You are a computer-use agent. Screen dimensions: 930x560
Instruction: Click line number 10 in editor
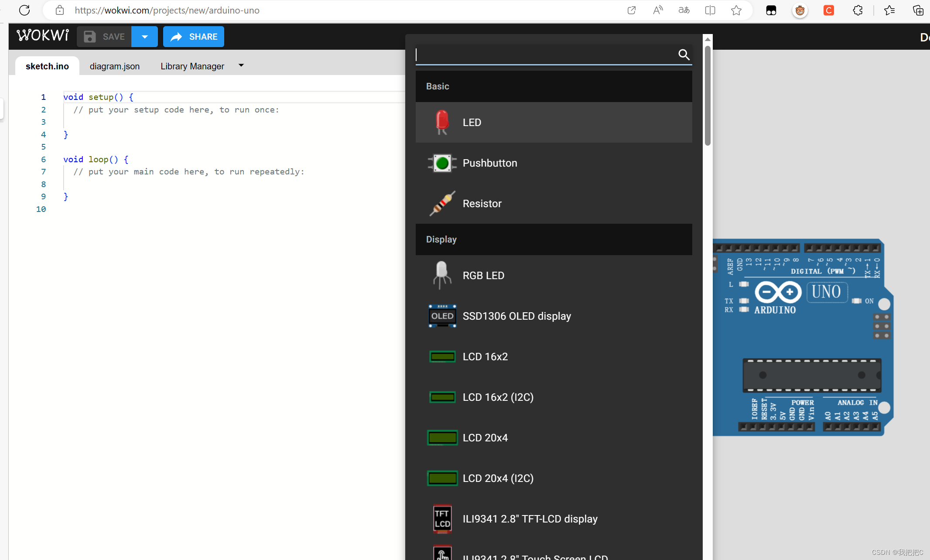pos(41,209)
